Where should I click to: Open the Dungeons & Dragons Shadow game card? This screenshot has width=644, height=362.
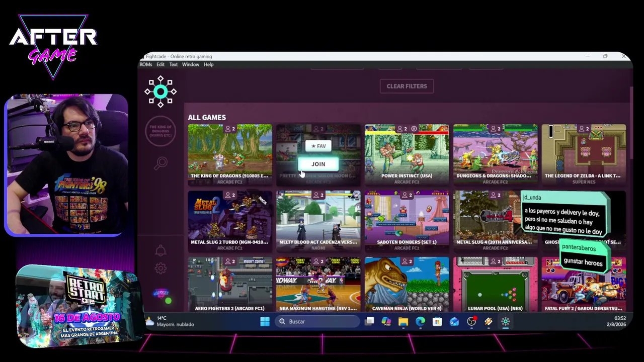(x=496, y=154)
